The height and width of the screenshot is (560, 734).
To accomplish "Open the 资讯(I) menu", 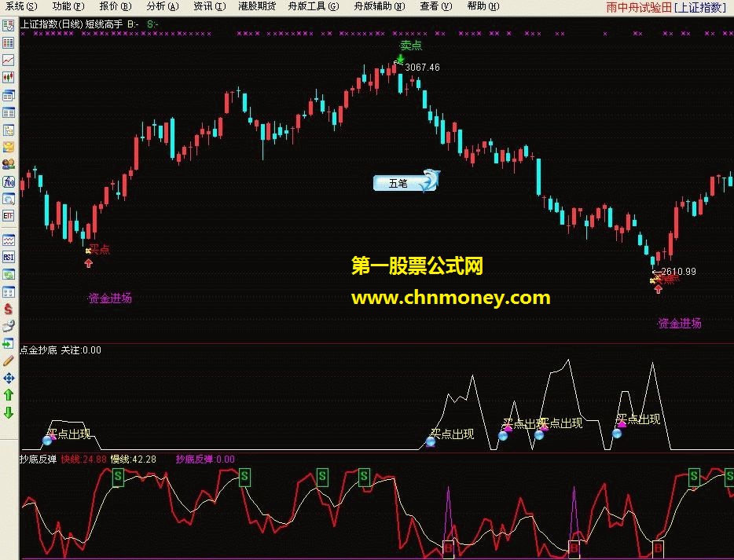I will pyautogui.click(x=209, y=6).
